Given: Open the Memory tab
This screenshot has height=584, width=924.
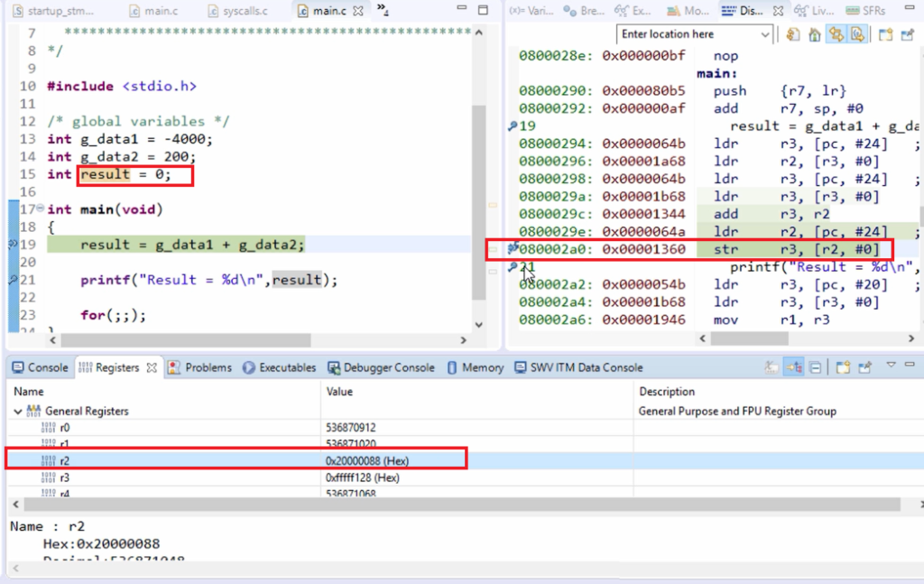Looking at the screenshot, I should (475, 367).
